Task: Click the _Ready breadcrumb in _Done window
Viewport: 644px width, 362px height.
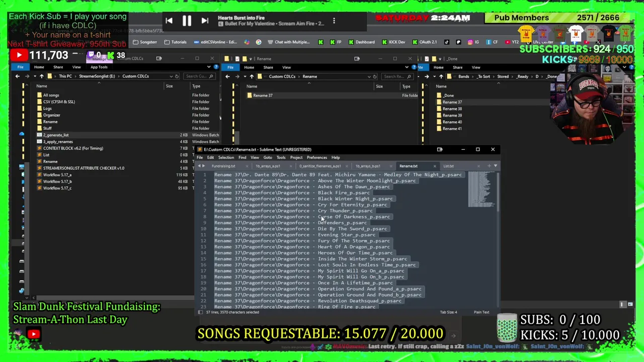Action: pos(522,76)
